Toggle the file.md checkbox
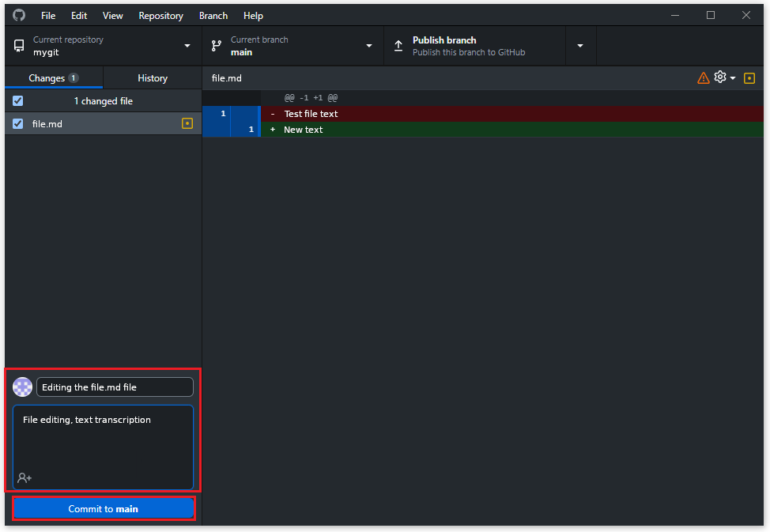This screenshot has width=770, height=532. coord(17,123)
